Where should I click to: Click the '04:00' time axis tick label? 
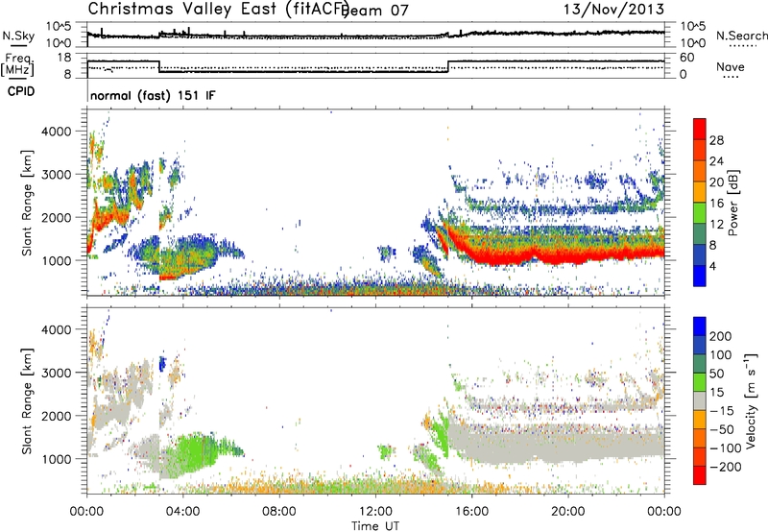[x=182, y=512]
